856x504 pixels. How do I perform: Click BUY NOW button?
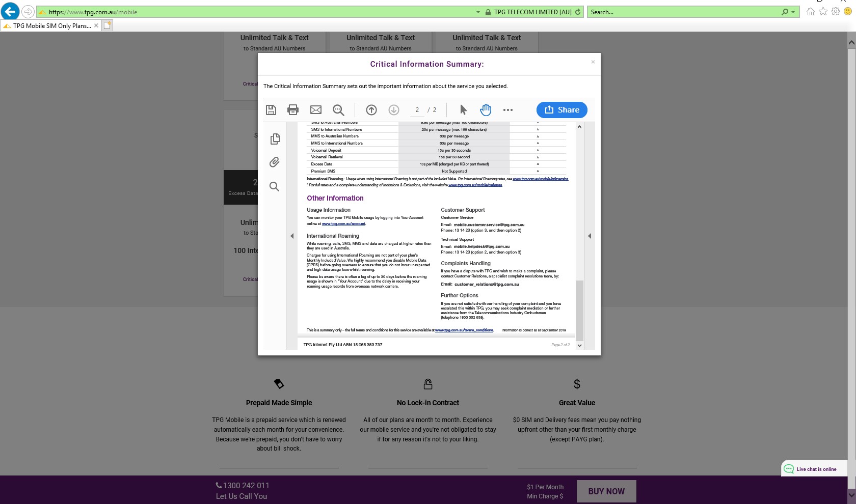606,492
